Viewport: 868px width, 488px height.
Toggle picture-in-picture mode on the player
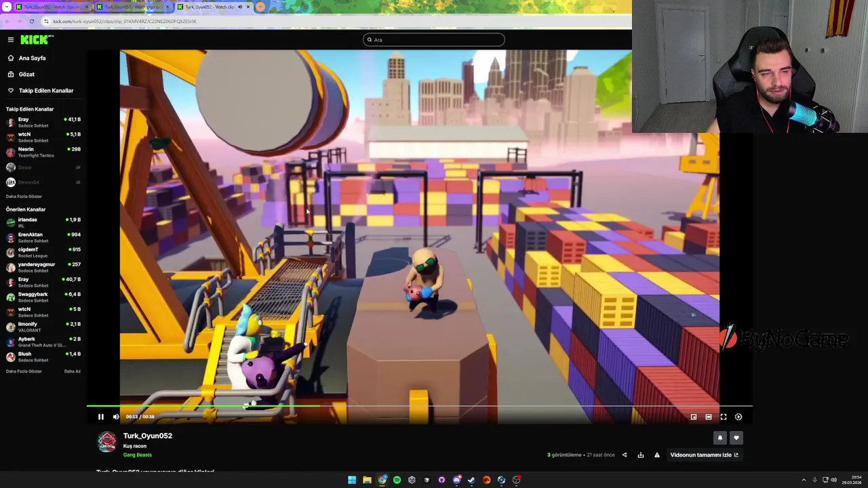coord(694,417)
